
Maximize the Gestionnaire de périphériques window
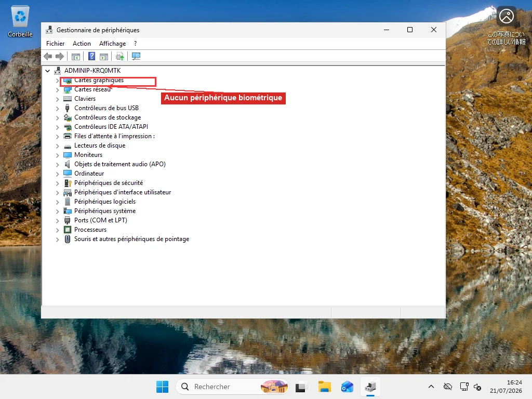tap(410, 30)
